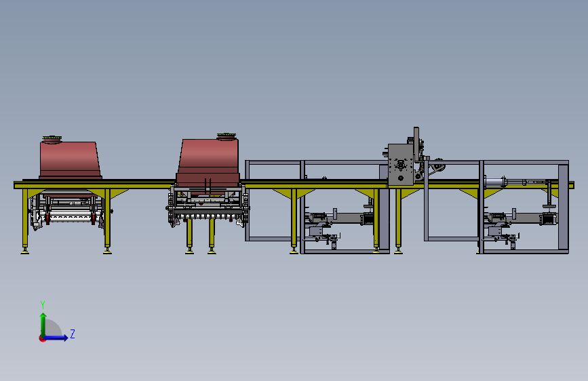The width and height of the screenshot is (588, 381).
Task: Select the green cap on the leftmost hopper
Action: coord(52,138)
